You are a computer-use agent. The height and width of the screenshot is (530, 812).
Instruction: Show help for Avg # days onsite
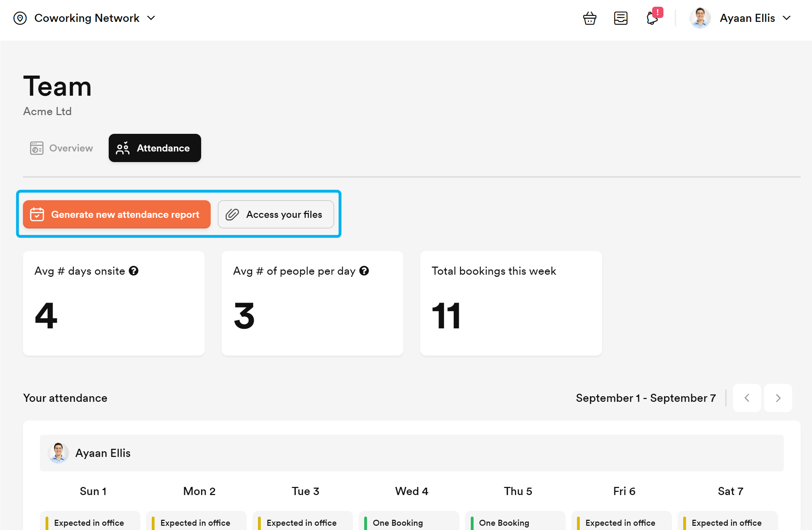(x=134, y=271)
